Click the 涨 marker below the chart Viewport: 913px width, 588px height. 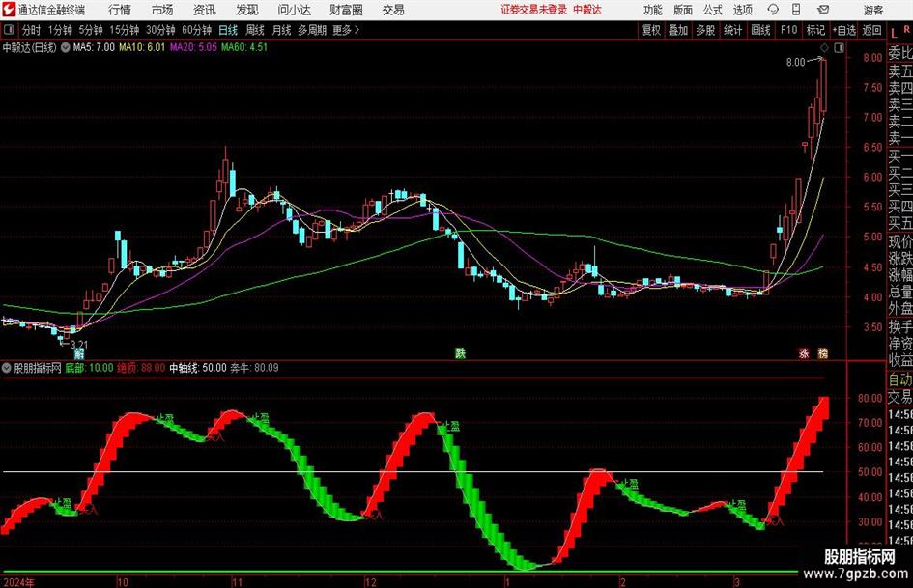click(x=804, y=353)
